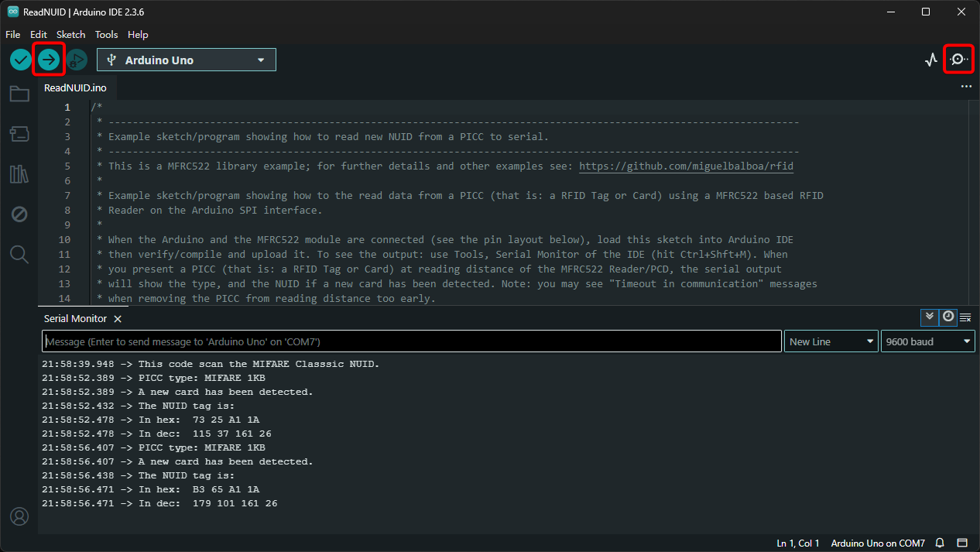
Task: Open the miguelbalboa rfid GitHub link
Action: pyautogui.click(x=686, y=166)
